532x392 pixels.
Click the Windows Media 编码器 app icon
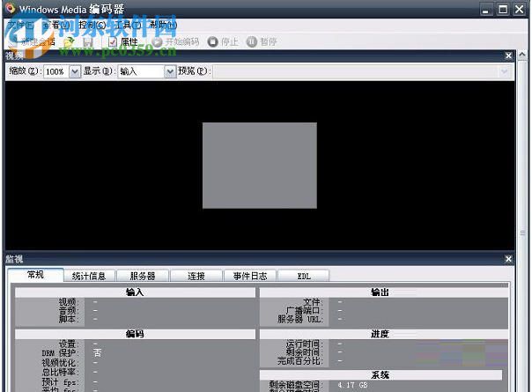[x=11, y=8]
